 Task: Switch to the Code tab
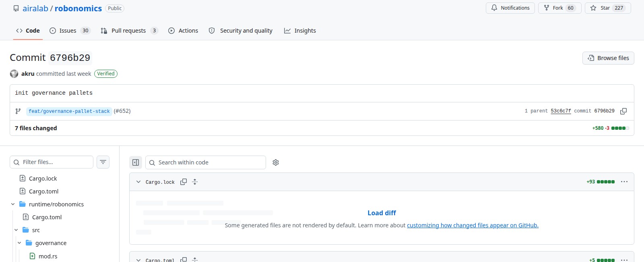tap(28, 31)
